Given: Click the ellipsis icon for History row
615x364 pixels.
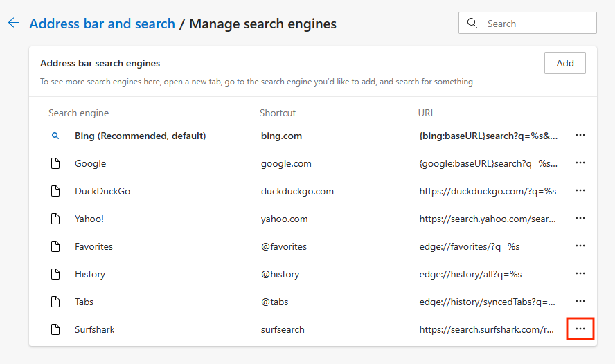Looking at the screenshot, I should click(580, 274).
